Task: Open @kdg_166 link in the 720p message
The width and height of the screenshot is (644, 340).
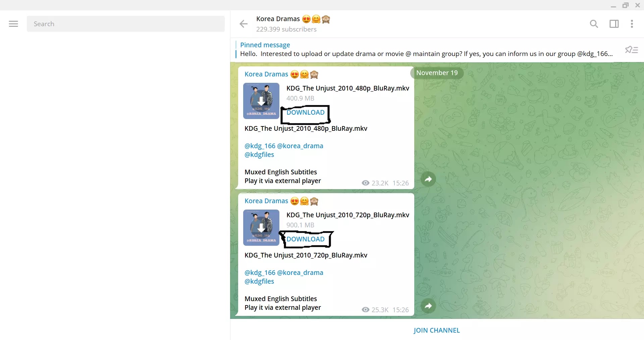Action: pyautogui.click(x=260, y=273)
